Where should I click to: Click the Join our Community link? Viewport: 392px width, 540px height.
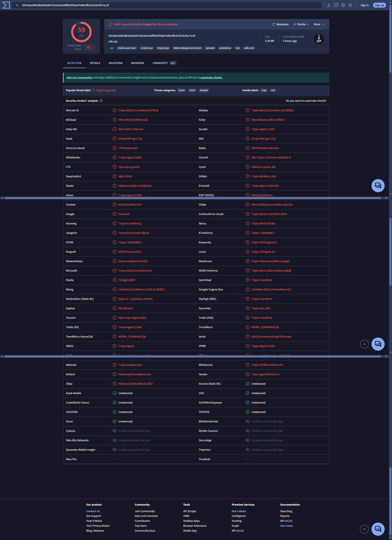point(79,78)
